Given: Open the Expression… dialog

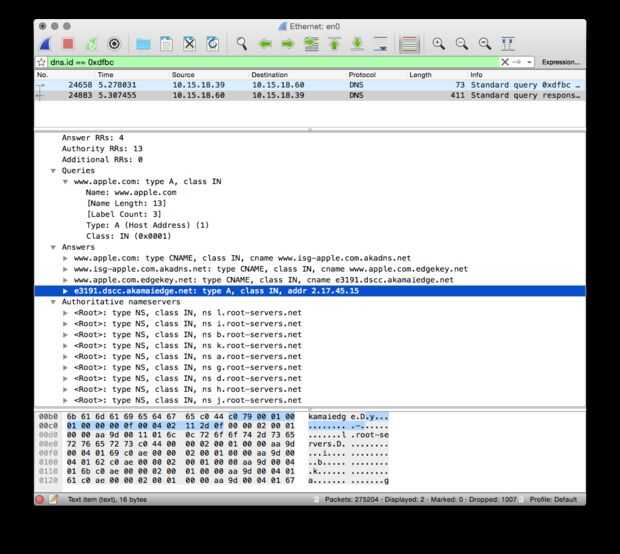Looking at the screenshot, I should [561, 62].
